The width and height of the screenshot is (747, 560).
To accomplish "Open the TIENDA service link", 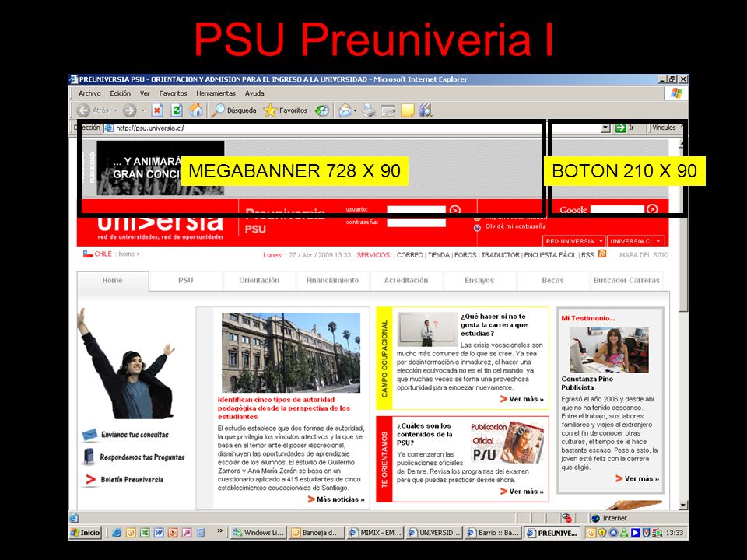I will [x=439, y=255].
